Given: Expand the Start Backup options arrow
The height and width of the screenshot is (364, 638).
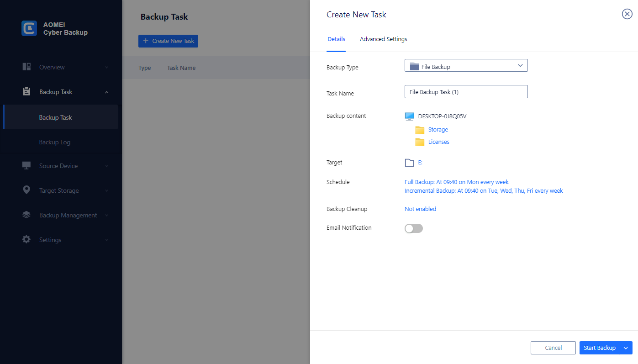Looking at the screenshot, I should coord(626,348).
